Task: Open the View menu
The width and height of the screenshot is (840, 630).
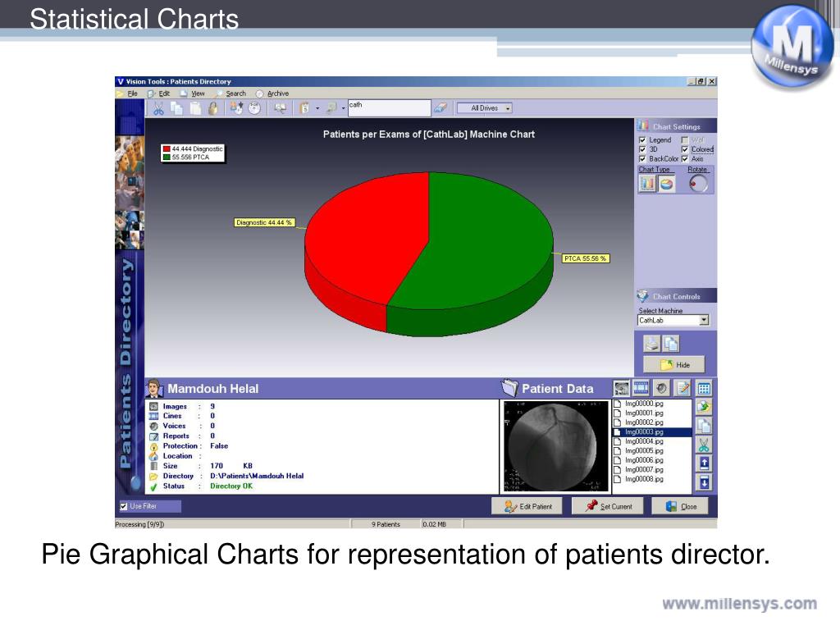Action: coord(198,94)
